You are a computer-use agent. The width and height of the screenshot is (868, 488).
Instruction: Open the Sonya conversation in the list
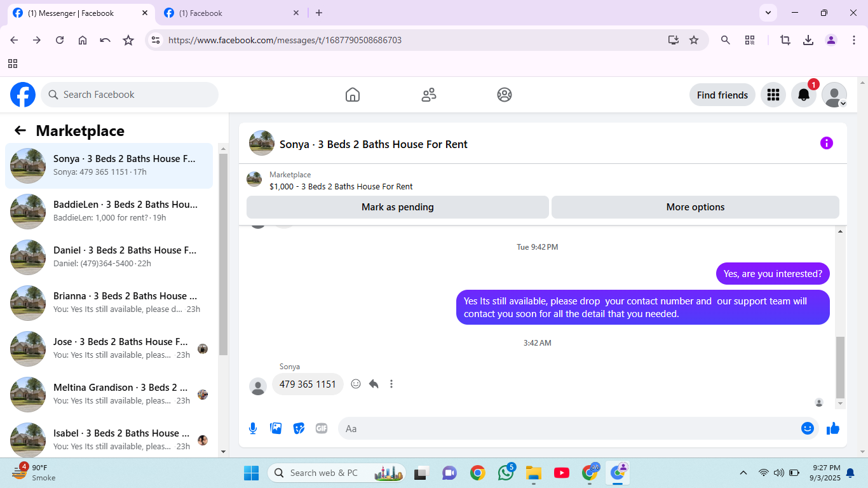click(109, 166)
